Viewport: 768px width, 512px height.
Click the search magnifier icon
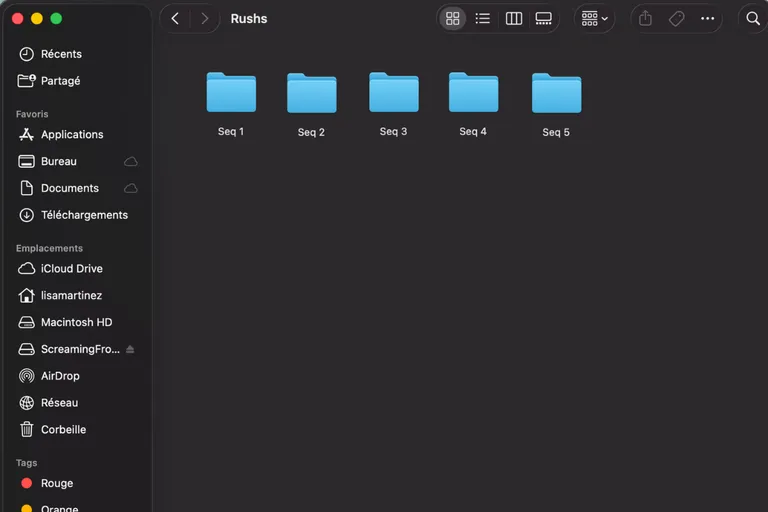[753, 19]
